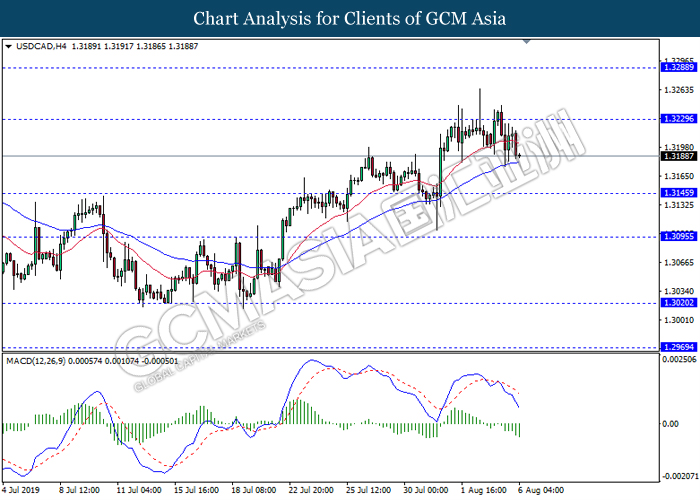Click the 1.32635 price axis value

[679, 90]
